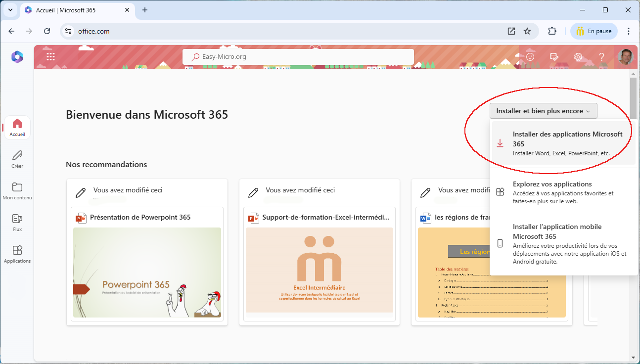
Task: Open the install app icon in the address bar
Action: (x=511, y=31)
